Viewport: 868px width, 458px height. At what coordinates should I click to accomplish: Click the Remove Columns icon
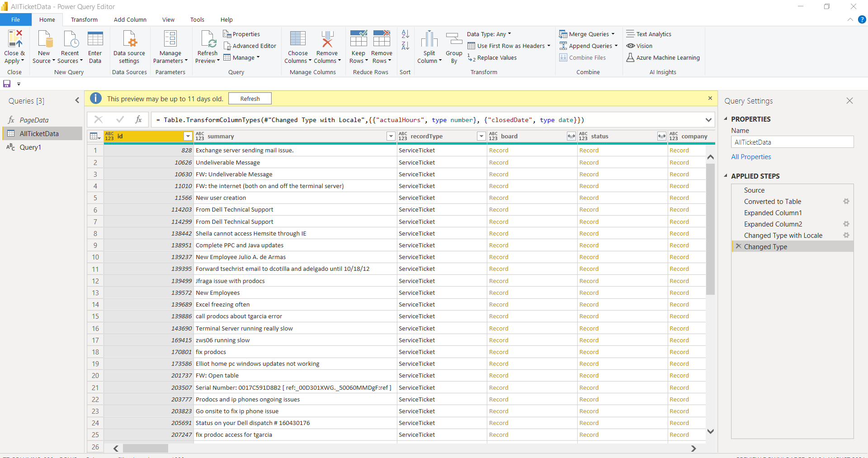point(327,39)
